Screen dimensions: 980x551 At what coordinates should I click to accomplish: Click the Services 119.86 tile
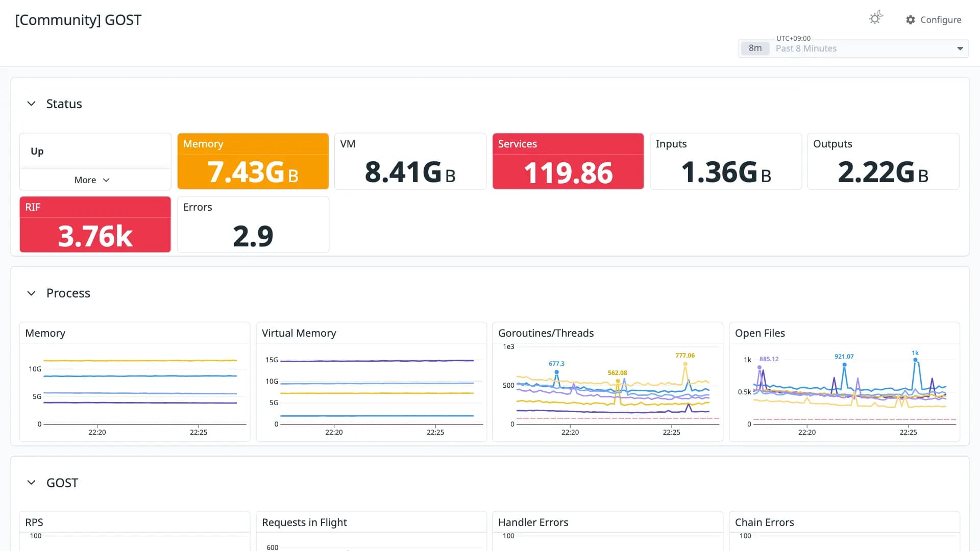pos(568,161)
